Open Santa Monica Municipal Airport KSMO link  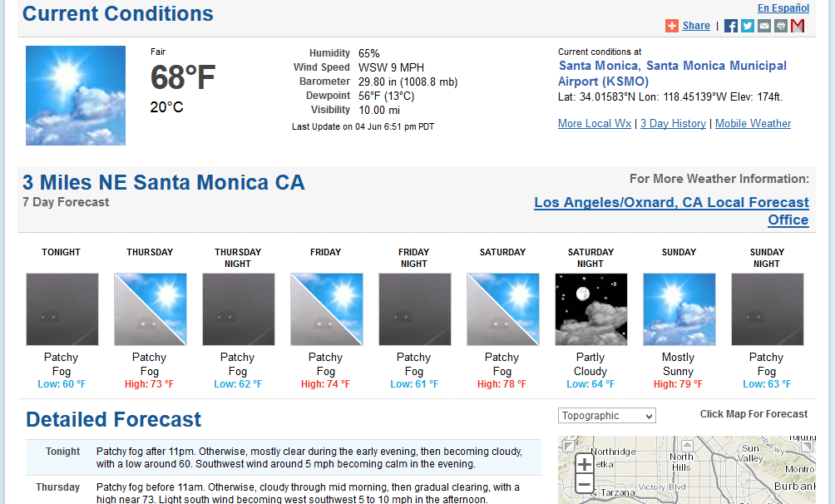point(672,73)
